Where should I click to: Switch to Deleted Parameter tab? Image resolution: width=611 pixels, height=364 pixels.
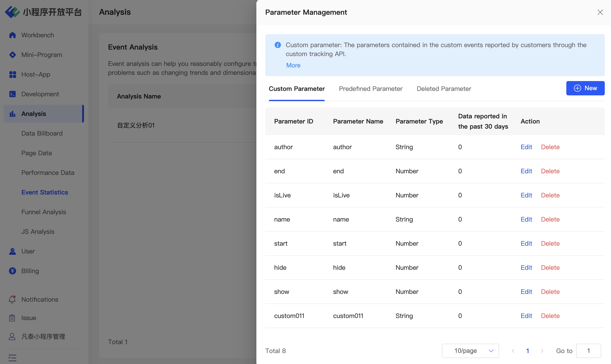444,89
